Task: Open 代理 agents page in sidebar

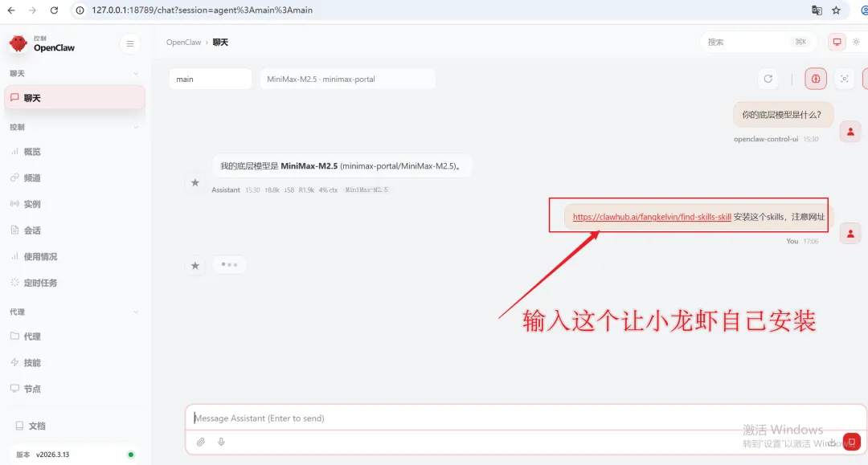Action: click(x=75, y=337)
